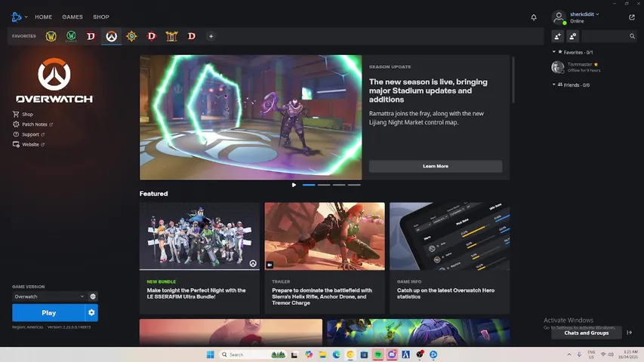Open the friend requests management icon
This screenshot has height=362, width=644.
pos(572,36)
